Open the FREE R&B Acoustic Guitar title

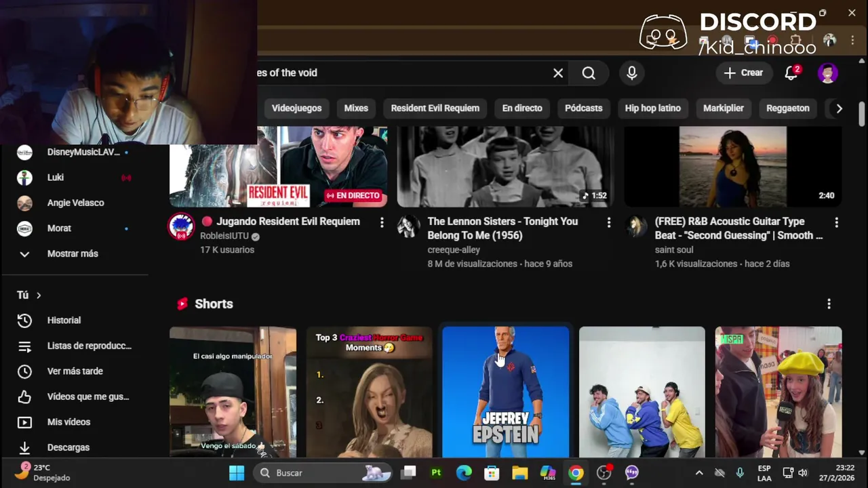[x=738, y=228]
